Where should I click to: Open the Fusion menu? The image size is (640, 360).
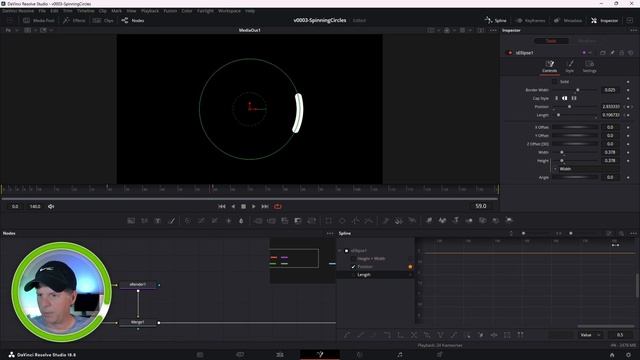pos(170,11)
